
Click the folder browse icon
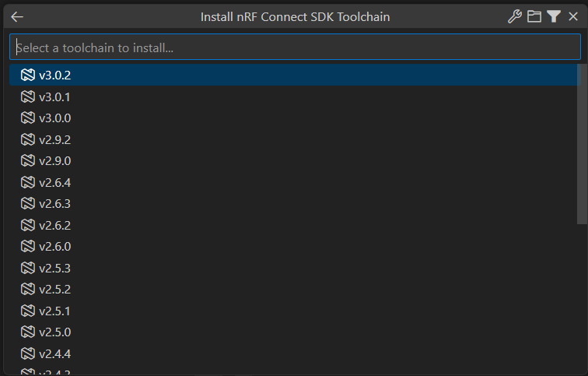click(x=534, y=16)
